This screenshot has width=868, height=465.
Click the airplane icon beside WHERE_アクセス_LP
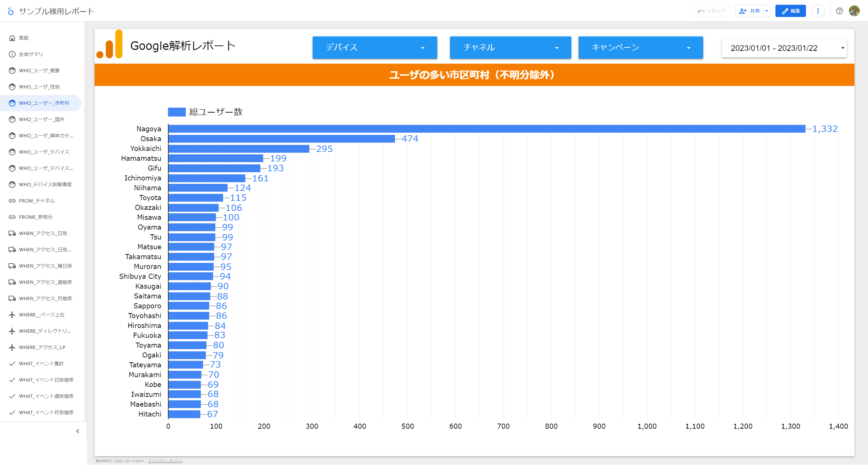pyautogui.click(x=12, y=347)
